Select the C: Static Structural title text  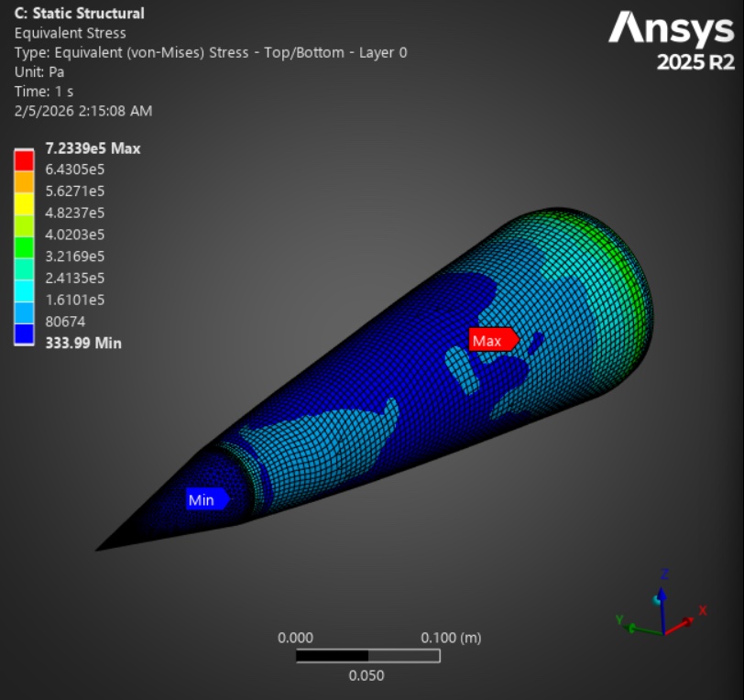click(78, 13)
